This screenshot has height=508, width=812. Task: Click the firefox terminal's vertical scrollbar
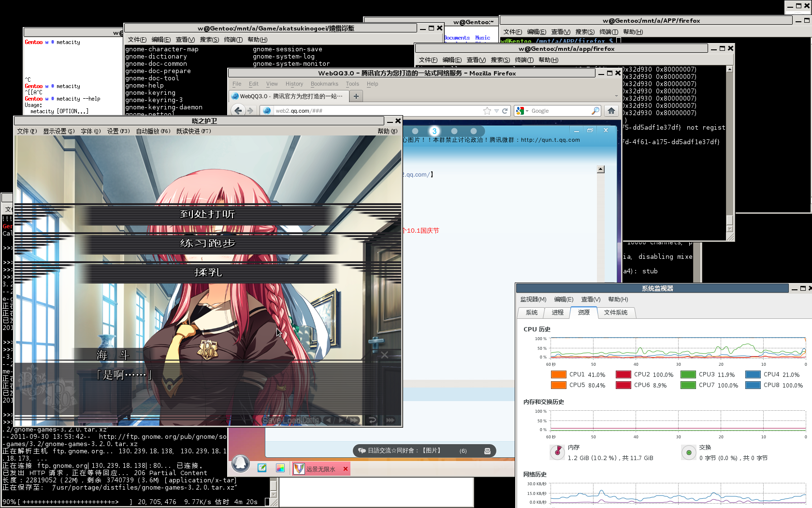(x=730, y=150)
